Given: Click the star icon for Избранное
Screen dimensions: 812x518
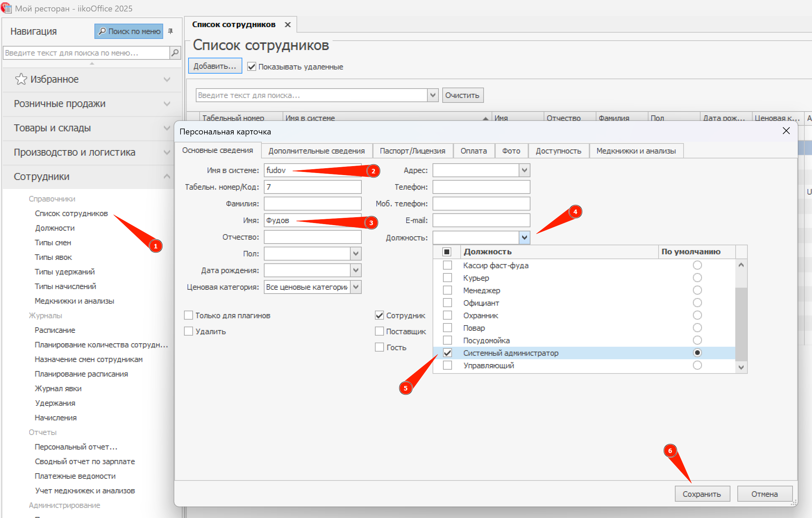Looking at the screenshot, I should click(x=21, y=79).
